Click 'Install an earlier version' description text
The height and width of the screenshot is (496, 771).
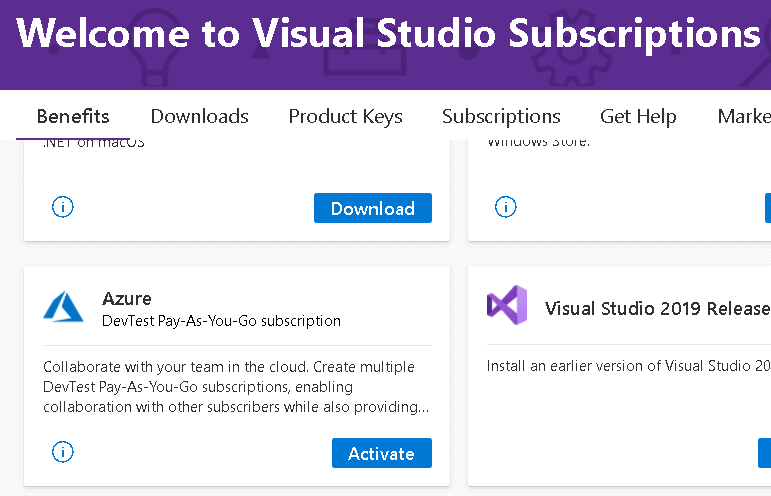pos(628,366)
